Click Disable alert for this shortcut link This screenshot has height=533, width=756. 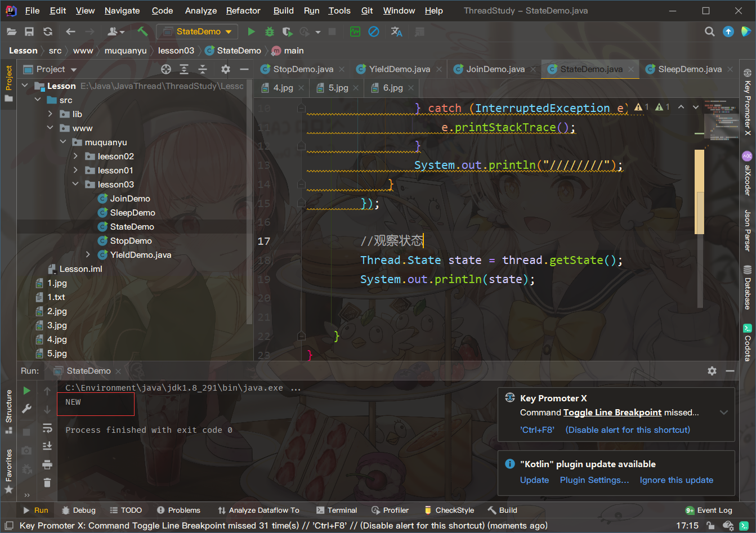(628, 430)
